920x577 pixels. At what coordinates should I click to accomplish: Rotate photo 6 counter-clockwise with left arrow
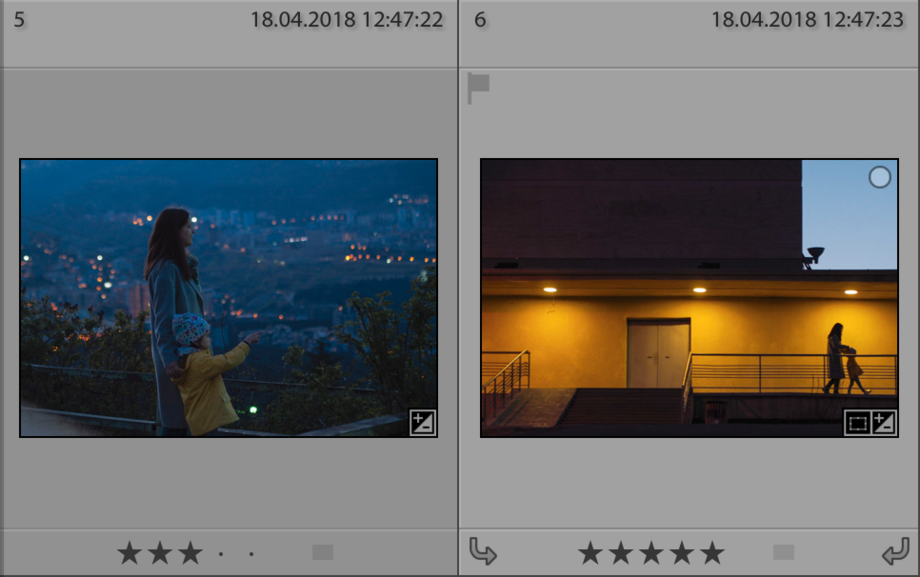[483, 552]
